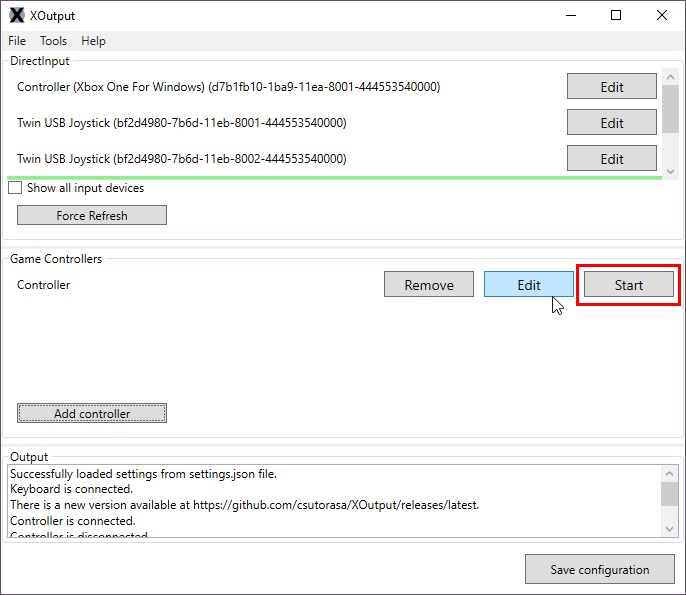Select the Xbox One For Windows device text
The image size is (686, 595).
[x=228, y=87]
